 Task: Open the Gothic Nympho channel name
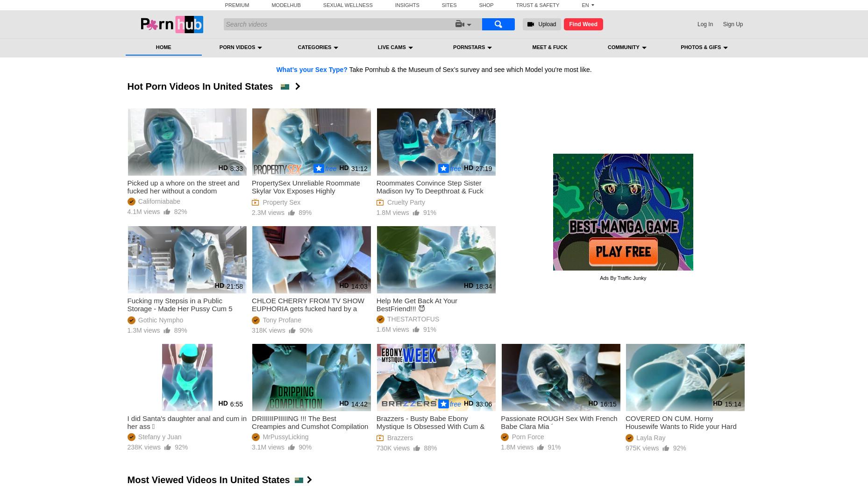click(160, 320)
